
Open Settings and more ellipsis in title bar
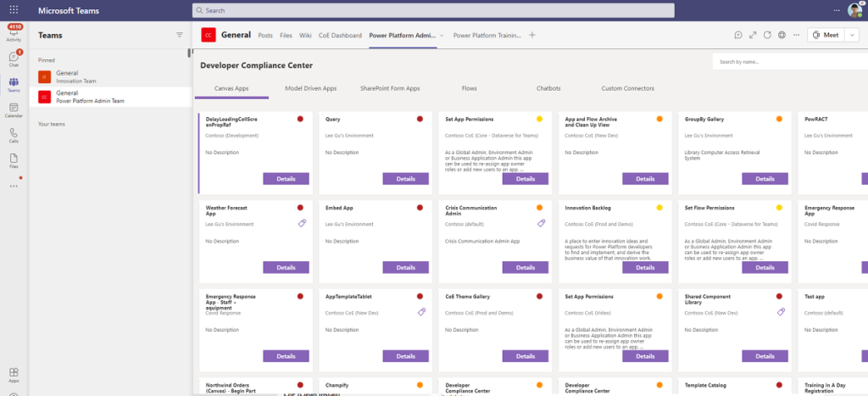click(837, 10)
